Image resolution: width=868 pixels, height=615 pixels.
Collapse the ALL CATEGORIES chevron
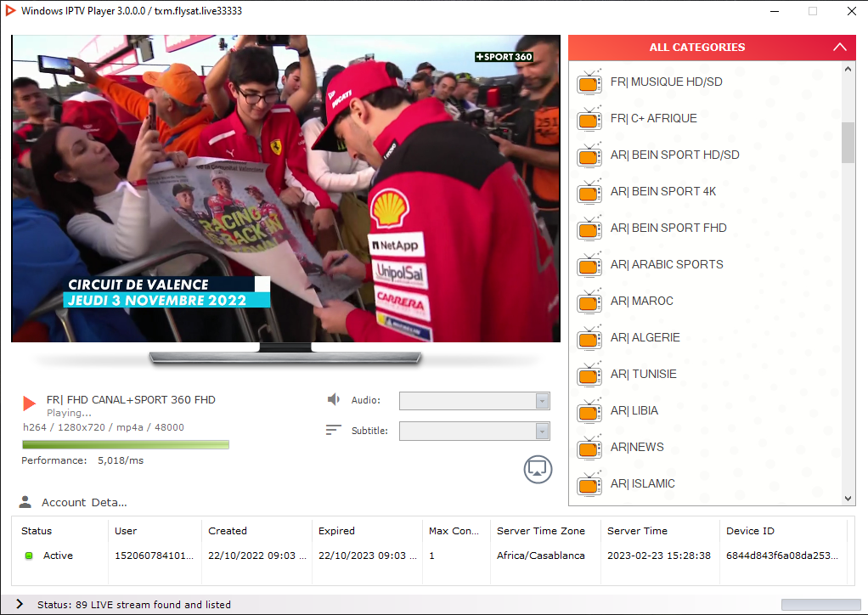839,47
